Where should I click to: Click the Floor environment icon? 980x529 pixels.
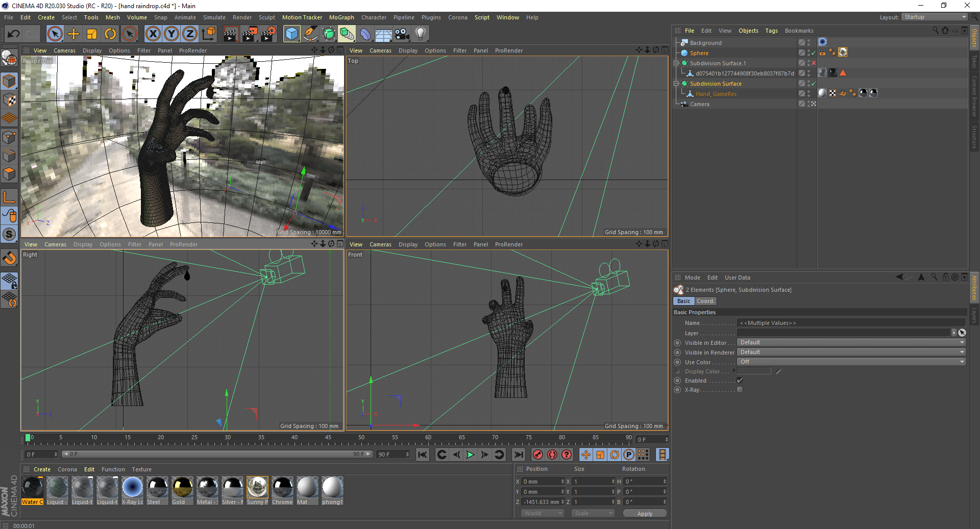tap(384, 34)
